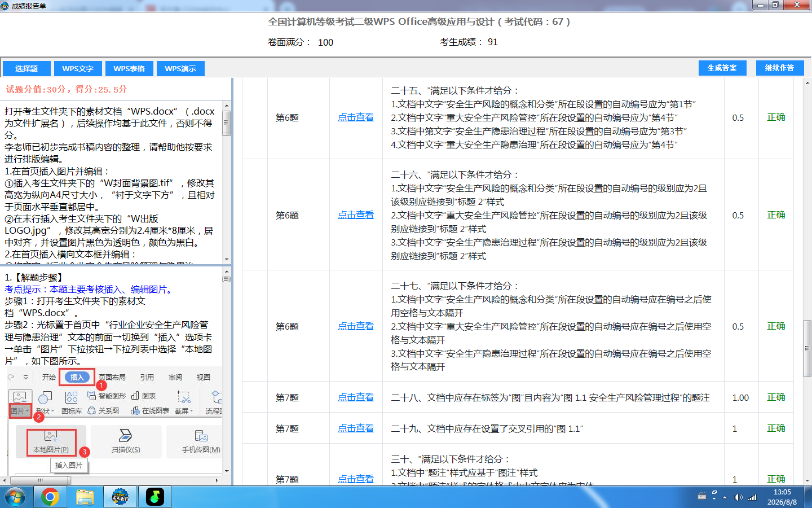The width and height of the screenshot is (812, 508).
Task: Click the large 图片 picture icon in the ribbon
Action: click(x=20, y=397)
